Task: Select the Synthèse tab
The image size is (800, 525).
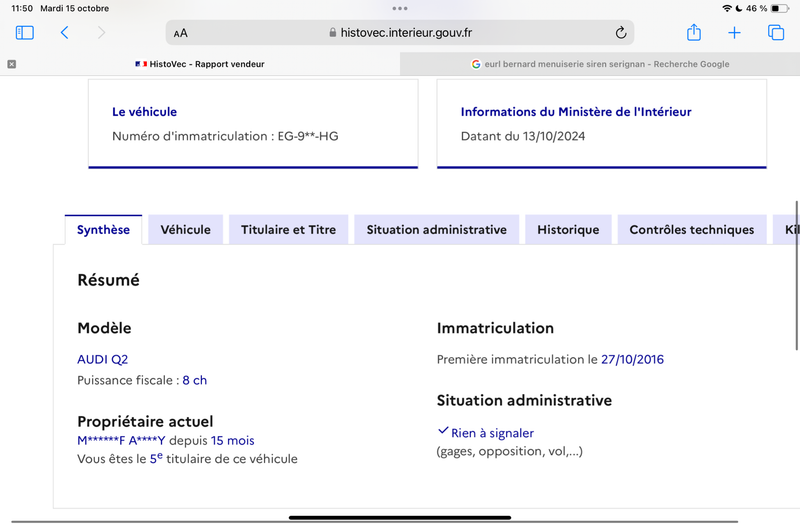Action: (103, 230)
